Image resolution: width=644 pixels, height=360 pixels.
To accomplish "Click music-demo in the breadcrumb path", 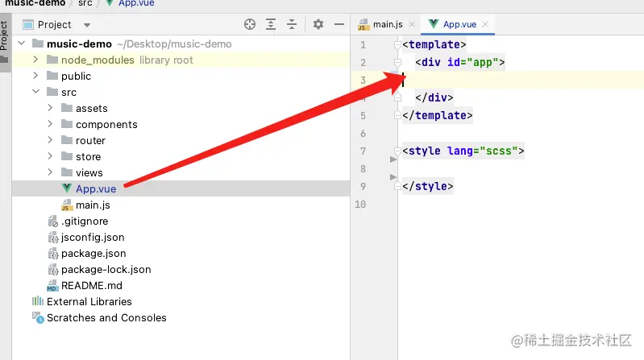I will [x=35, y=3].
